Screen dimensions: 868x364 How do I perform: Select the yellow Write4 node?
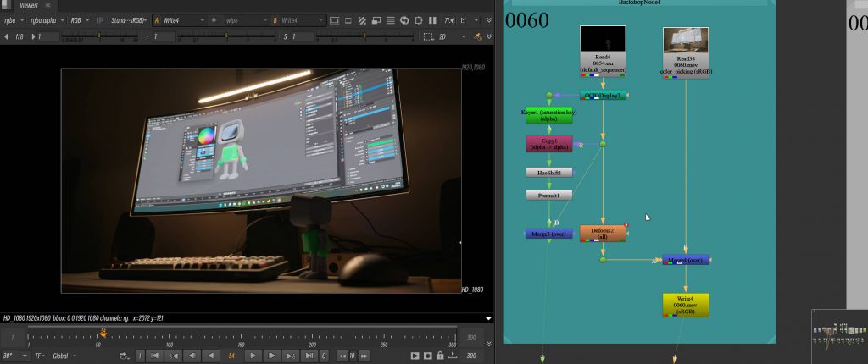click(x=684, y=305)
